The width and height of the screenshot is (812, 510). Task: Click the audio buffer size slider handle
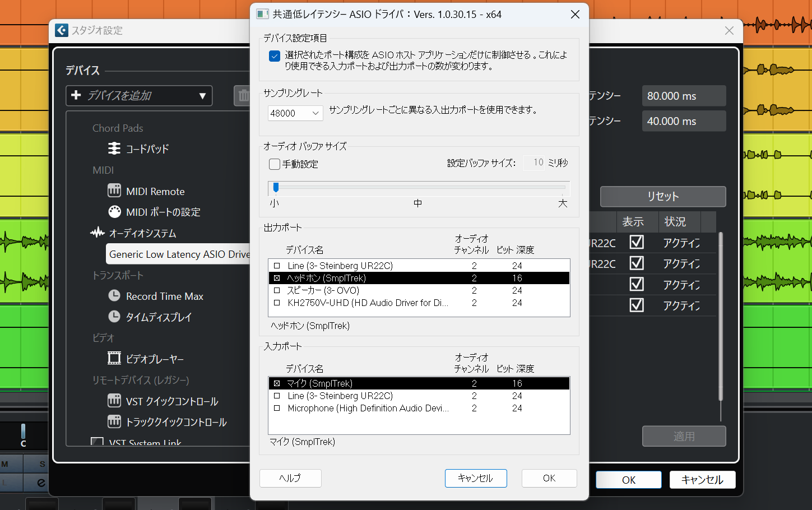276,188
